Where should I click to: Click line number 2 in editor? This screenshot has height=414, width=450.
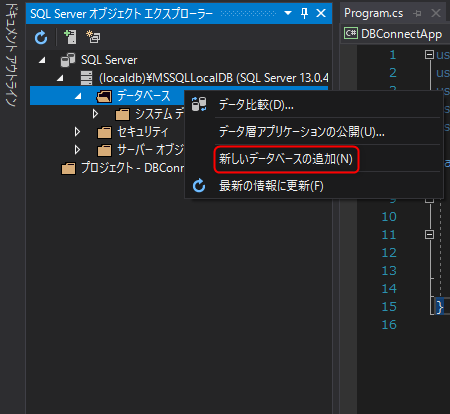[x=393, y=73]
